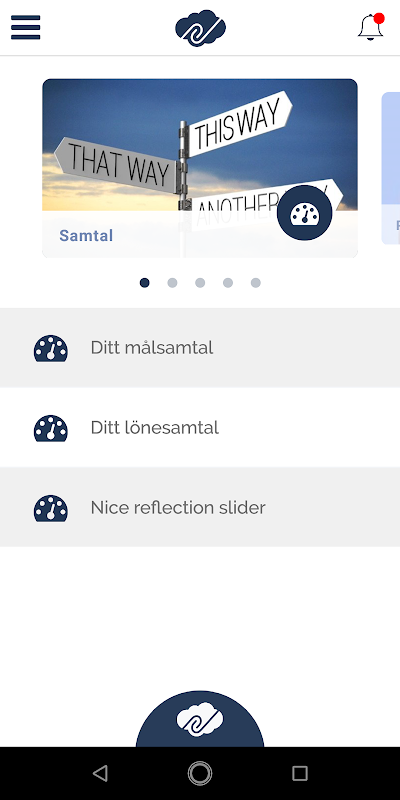The height and width of the screenshot is (800, 400).
Task: Open the hamburger menu
Action: point(26,27)
